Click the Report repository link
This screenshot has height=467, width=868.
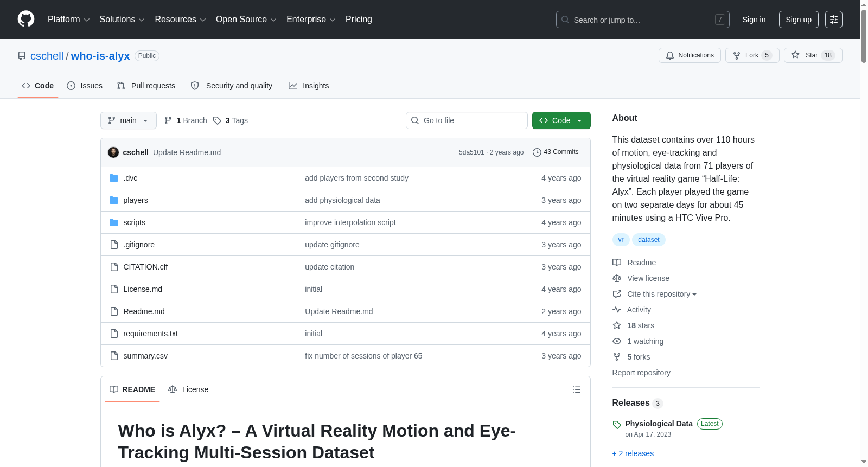[x=641, y=373]
